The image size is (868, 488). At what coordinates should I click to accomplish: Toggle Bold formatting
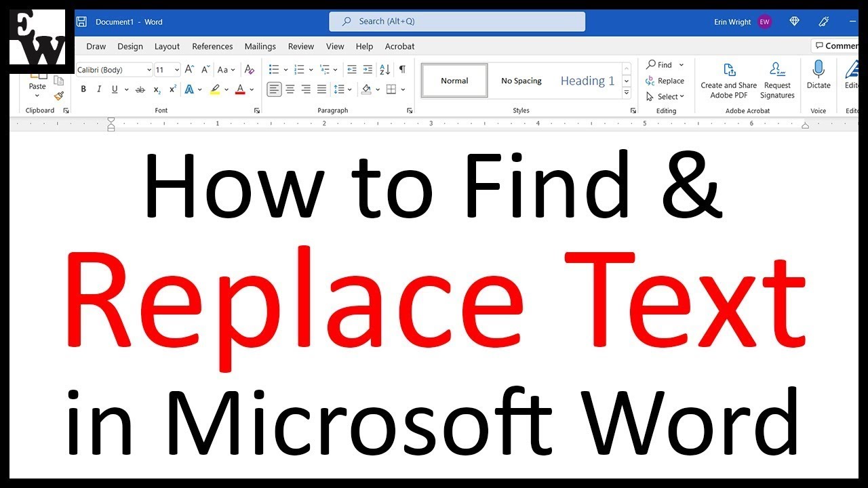[83, 89]
